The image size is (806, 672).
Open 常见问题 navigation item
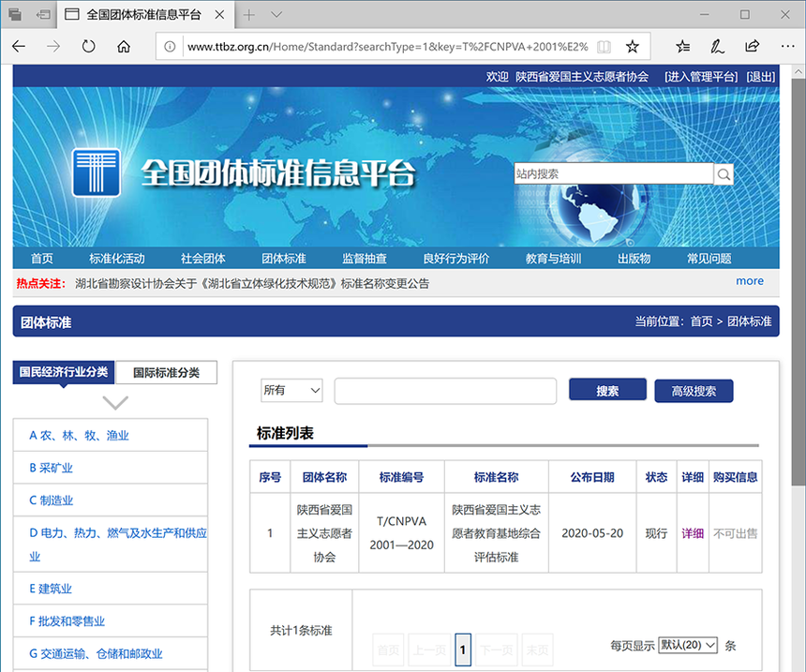pyautogui.click(x=709, y=259)
